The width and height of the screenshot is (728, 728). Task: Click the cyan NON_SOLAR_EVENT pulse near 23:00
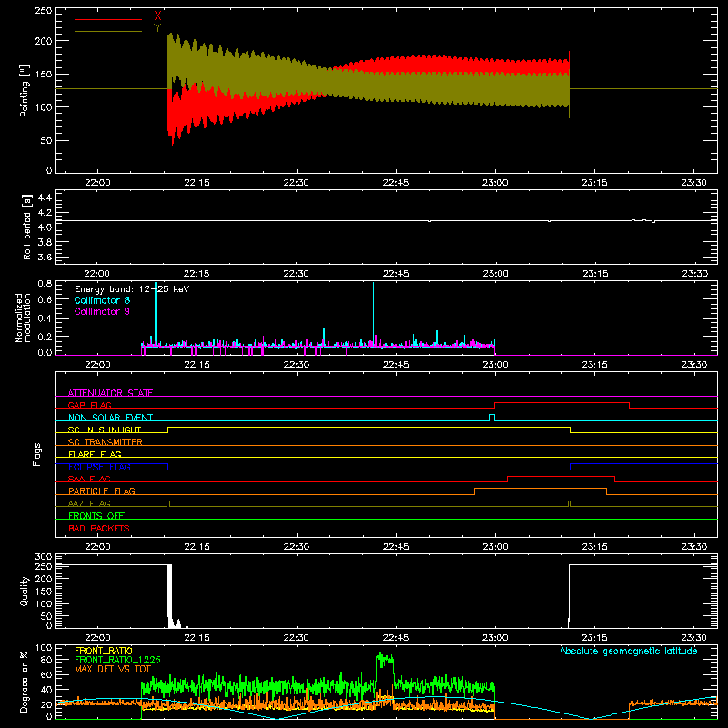tap(492, 418)
